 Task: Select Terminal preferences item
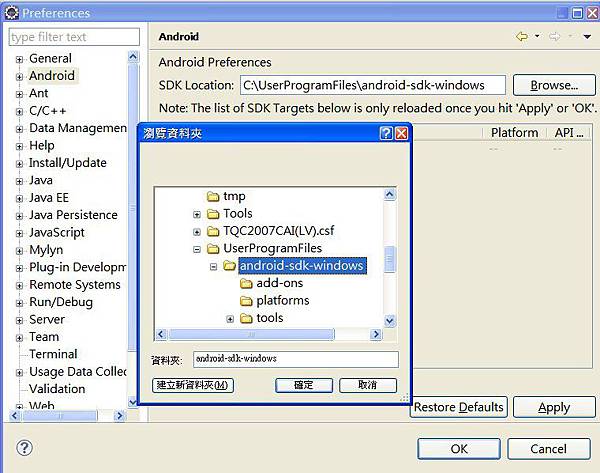click(53, 354)
